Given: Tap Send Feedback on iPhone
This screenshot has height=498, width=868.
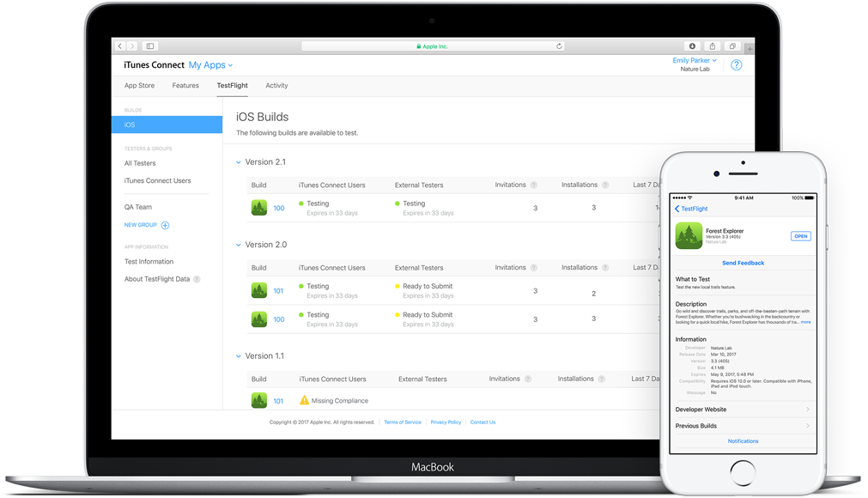Looking at the screenshot, I should (x=743, y=264).
